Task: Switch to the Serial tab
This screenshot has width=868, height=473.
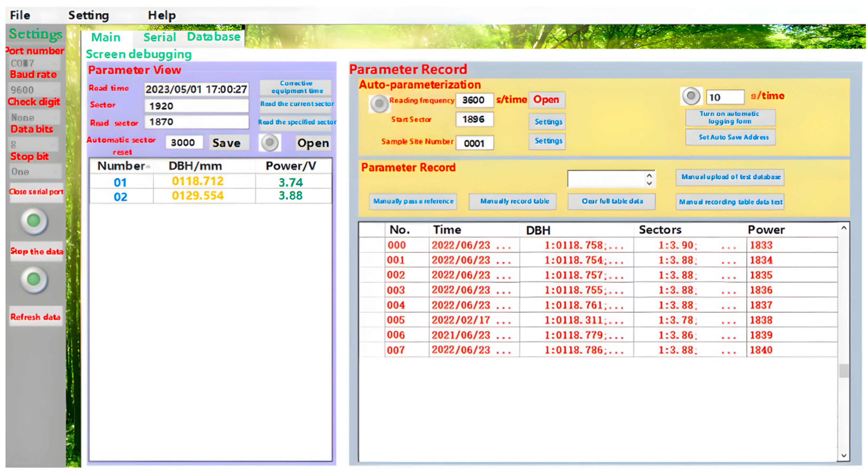Action: tap(159, 37)
